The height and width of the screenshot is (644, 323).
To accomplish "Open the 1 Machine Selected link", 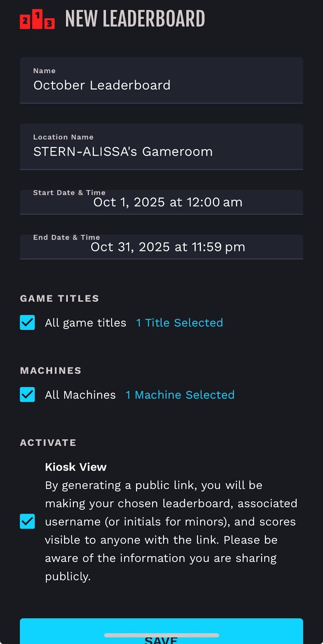I will click(x=180, y=395).
